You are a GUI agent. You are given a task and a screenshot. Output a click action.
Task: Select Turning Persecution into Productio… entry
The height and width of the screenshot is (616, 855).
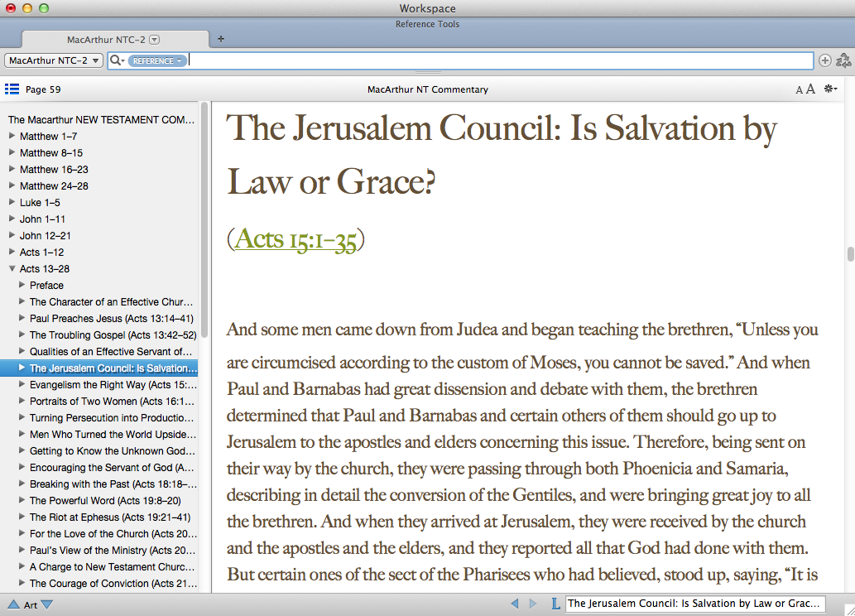pyautogui.click(x=112, y=417)
